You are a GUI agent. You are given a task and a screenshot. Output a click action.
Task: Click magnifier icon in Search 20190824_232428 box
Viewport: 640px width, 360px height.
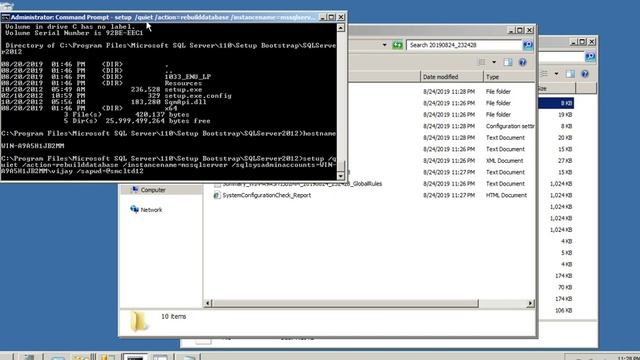pos(528,45)
